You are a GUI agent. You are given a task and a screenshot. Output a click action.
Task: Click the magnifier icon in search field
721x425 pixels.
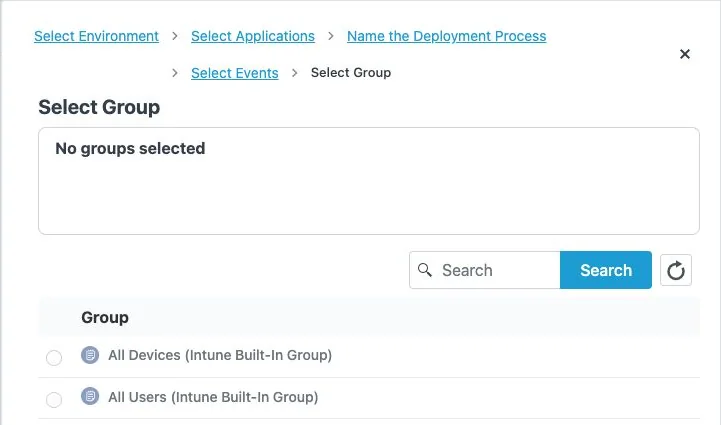[x=424, y=270]
